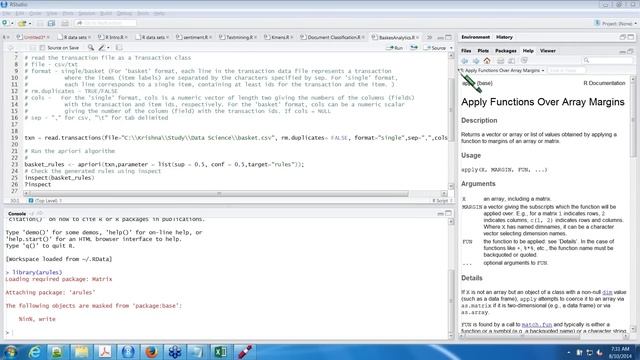Open the Viewer tab
Viewport: 640px width, 360px height.
548,51
